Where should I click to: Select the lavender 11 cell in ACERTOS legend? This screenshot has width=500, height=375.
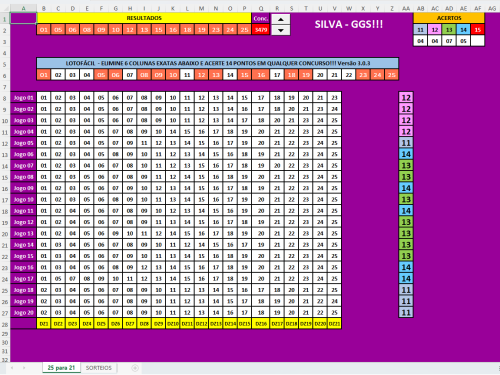pyautogui.click(x=420, y=30)
